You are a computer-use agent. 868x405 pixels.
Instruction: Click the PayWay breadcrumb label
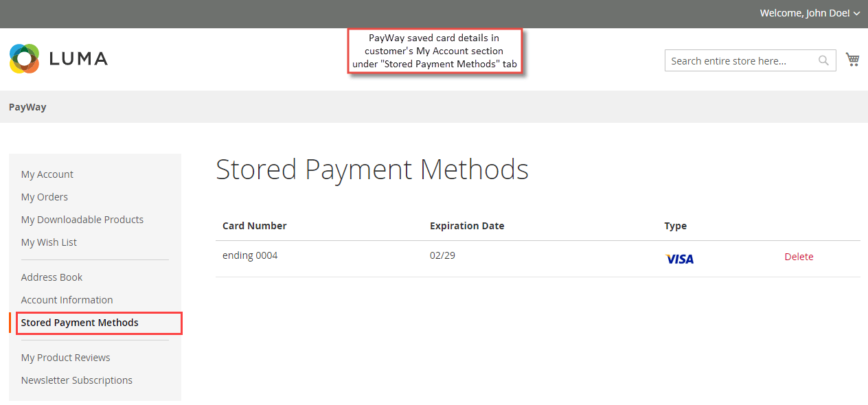click(27, 106)
